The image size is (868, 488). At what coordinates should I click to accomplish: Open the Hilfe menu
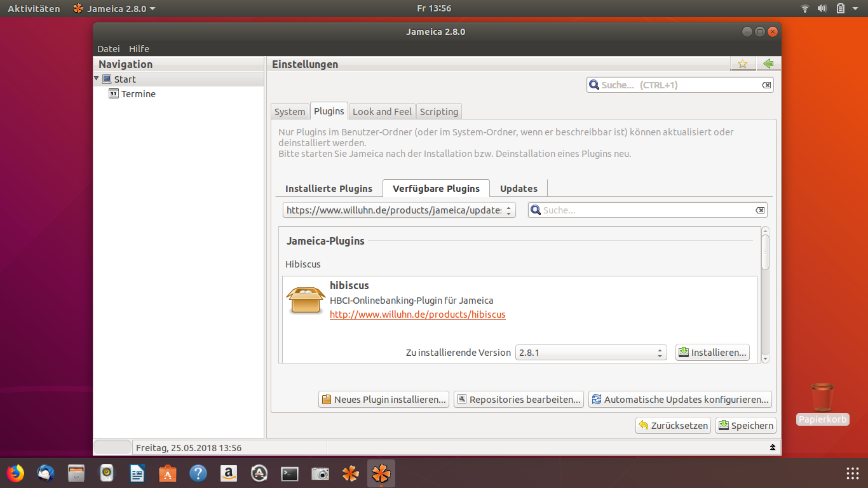[x=139, y=49]
